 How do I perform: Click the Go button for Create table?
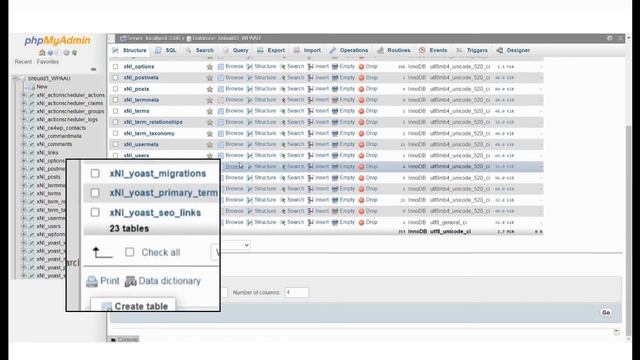point(606,312)
